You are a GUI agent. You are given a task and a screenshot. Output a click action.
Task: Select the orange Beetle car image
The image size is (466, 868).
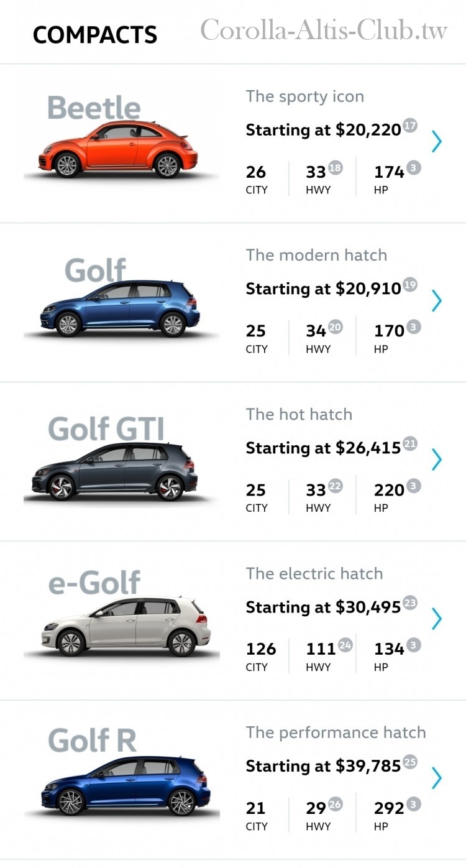pos(118,149)
